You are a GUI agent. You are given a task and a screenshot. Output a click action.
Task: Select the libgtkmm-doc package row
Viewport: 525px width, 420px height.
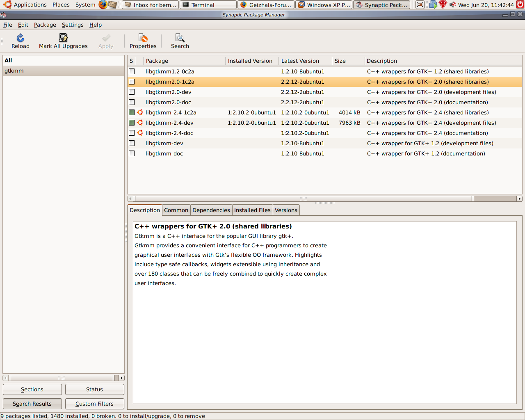click(x=325, y=153)
